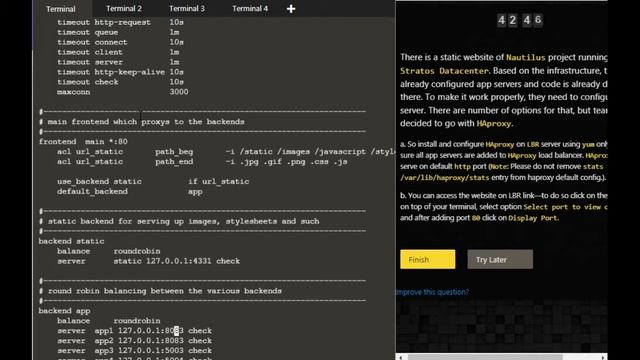Click the 'timeout connect' line

[x=120, y=42]
